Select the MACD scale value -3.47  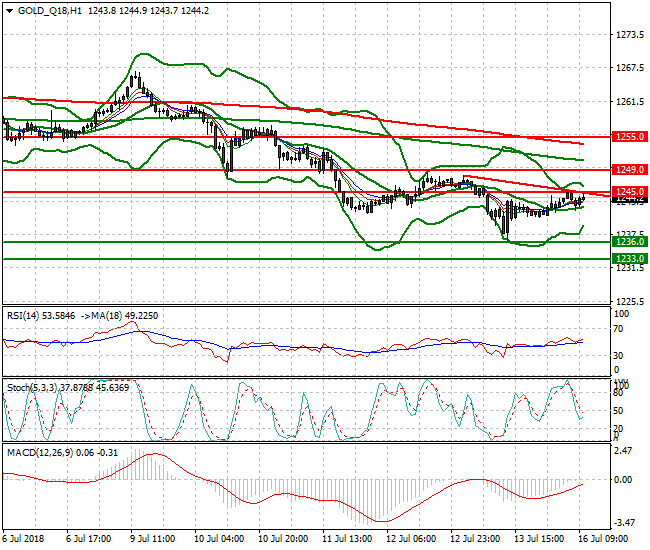[623, 523]
